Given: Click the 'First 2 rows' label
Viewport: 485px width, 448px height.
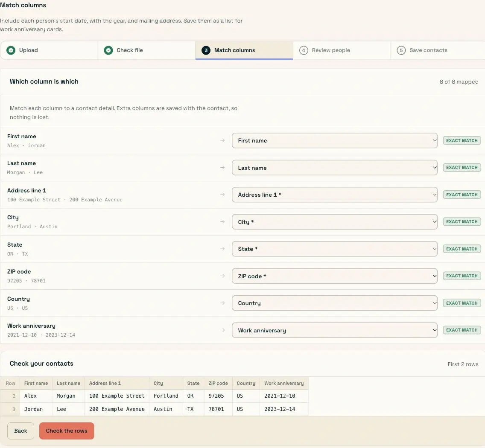Looking at the screenshot, I should [x=463, y=364].
